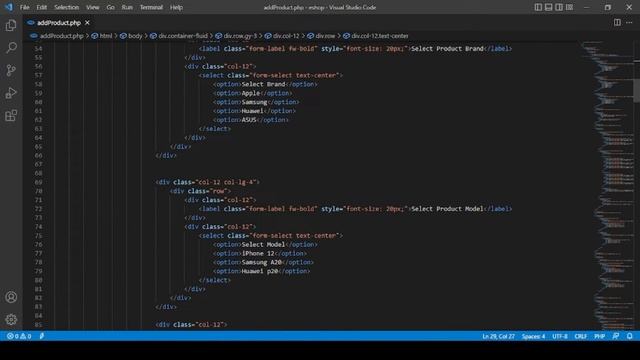The height and width of the screenshot is (360, 640).
Task: Open the Accounts menu icon
Action: (x=11, y=297)
